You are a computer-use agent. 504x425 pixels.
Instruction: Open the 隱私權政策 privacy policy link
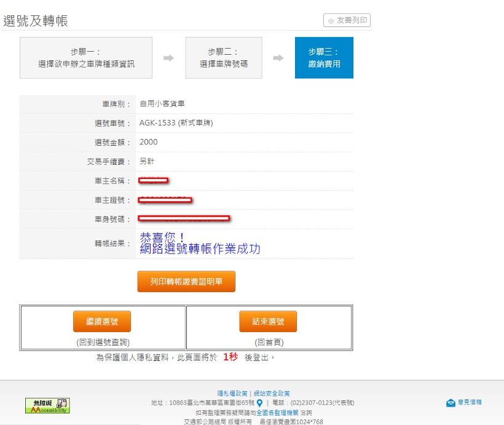point(232,393)
